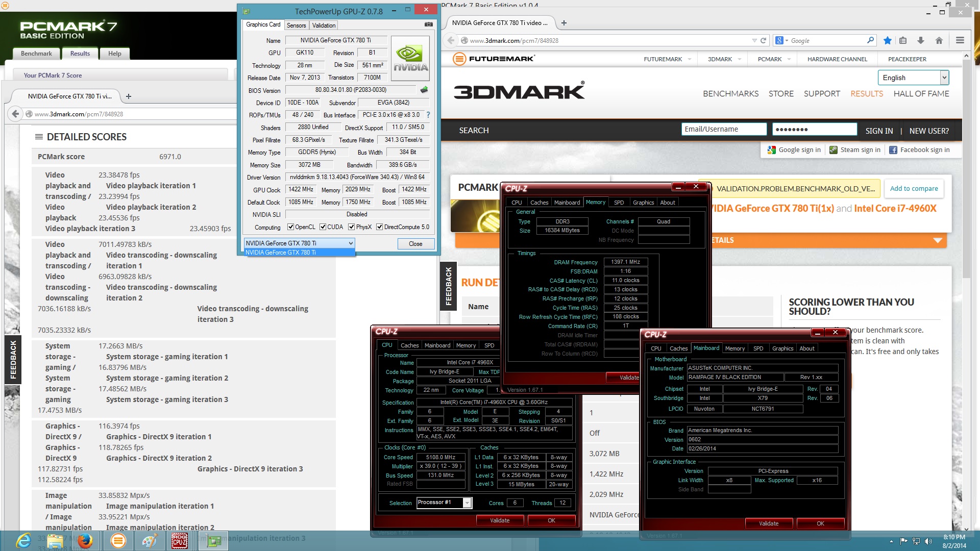Click scroll-up arrow of the 3DMark page scrollbar

(x=966, y=56)
